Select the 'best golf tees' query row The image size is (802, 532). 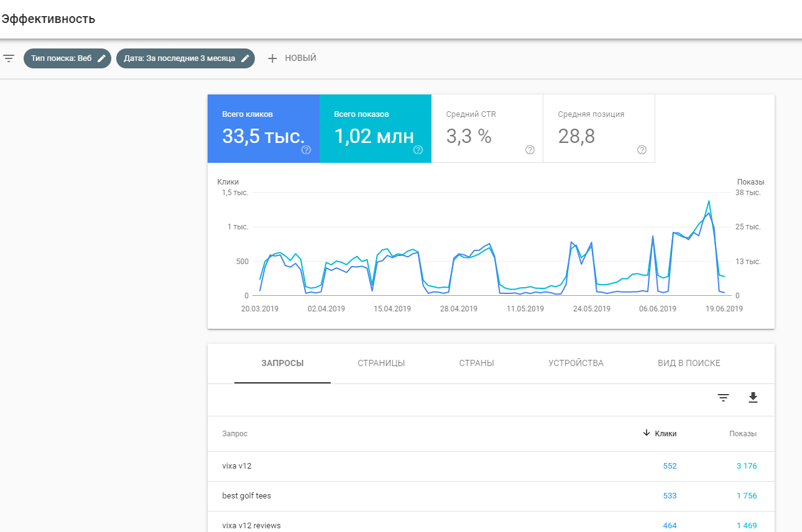pos(491,496)
